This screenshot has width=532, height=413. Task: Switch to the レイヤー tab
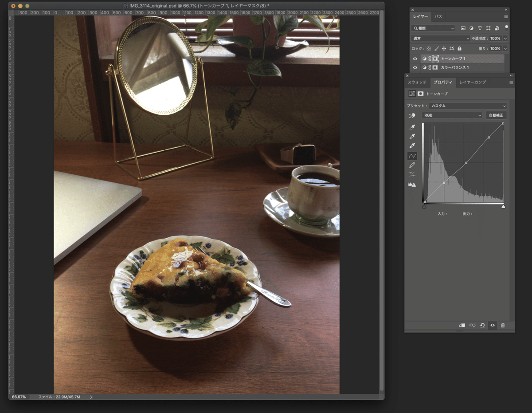pos(421,16)
